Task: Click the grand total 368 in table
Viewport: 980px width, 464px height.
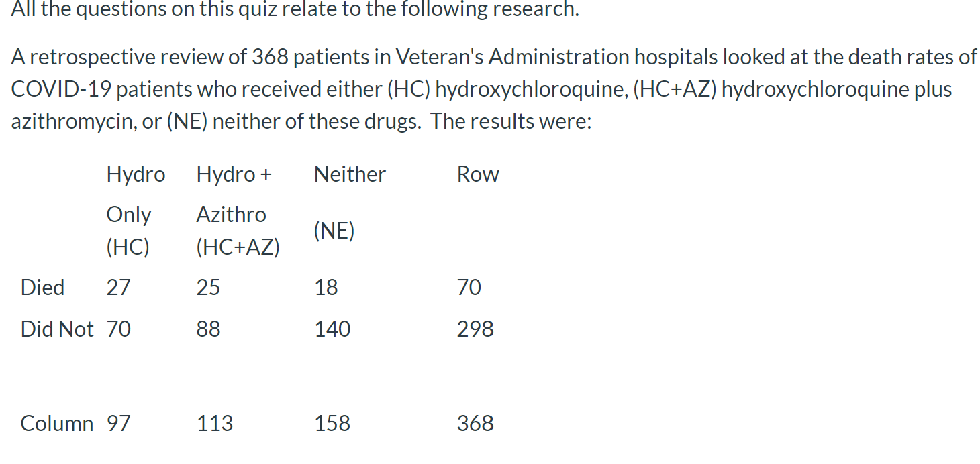Action: pyautogui.click(x=475, y=424)
